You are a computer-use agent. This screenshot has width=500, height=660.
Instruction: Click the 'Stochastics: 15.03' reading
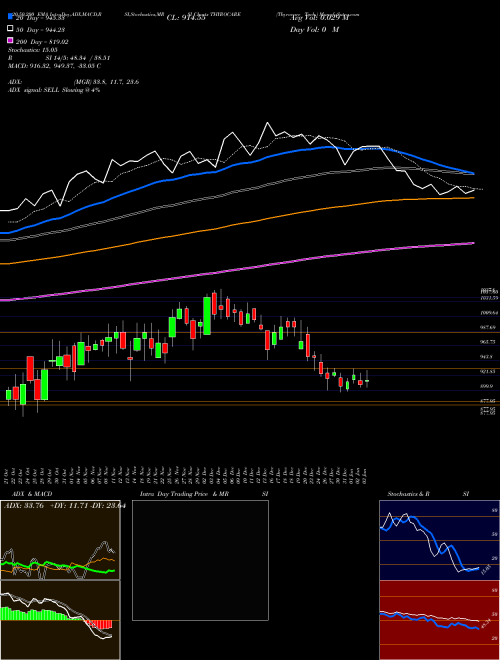tap(33, 50)
